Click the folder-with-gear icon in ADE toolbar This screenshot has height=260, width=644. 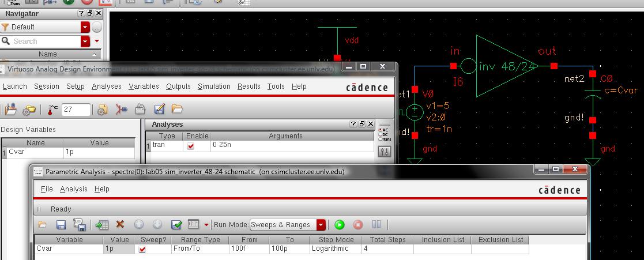coord(29,110)
